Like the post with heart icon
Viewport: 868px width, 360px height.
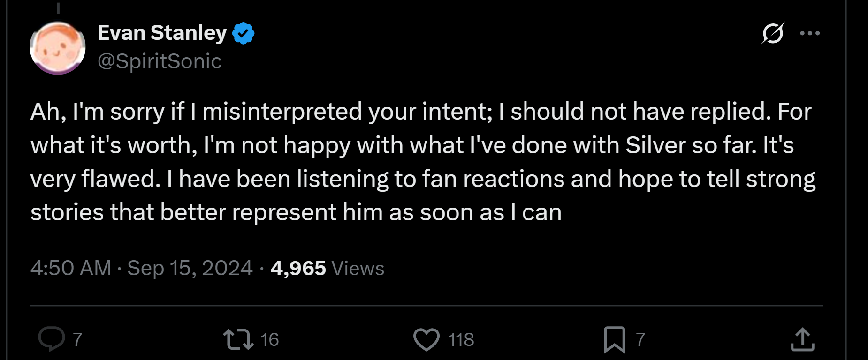pos(426,339)
